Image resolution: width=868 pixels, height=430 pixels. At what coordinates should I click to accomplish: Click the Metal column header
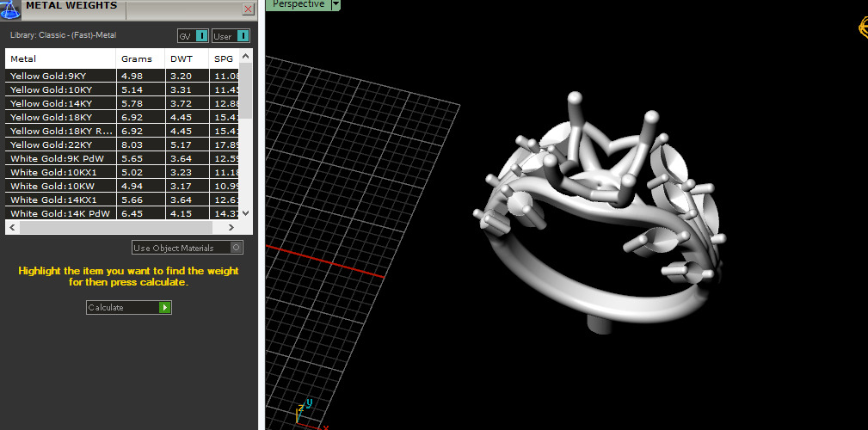61,58
